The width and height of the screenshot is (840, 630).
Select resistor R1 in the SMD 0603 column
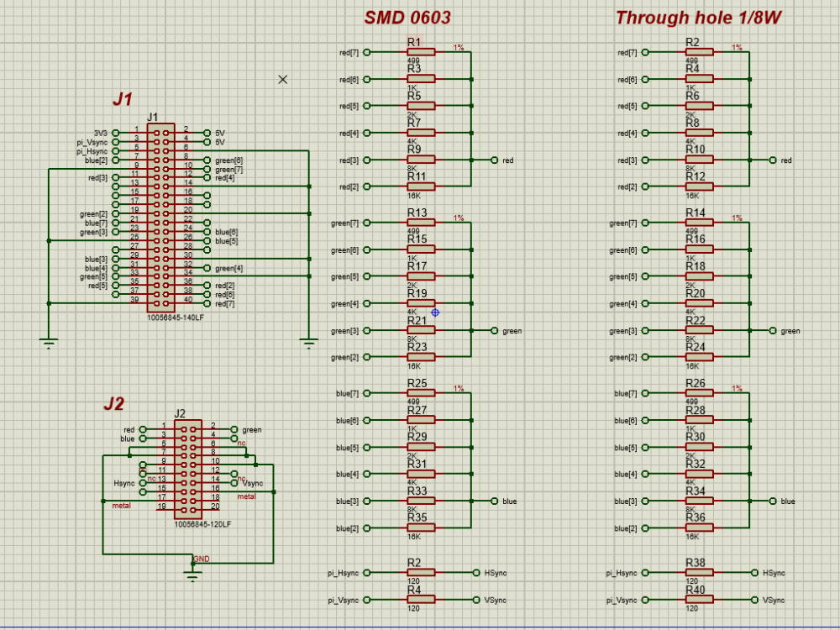(420, 51)
